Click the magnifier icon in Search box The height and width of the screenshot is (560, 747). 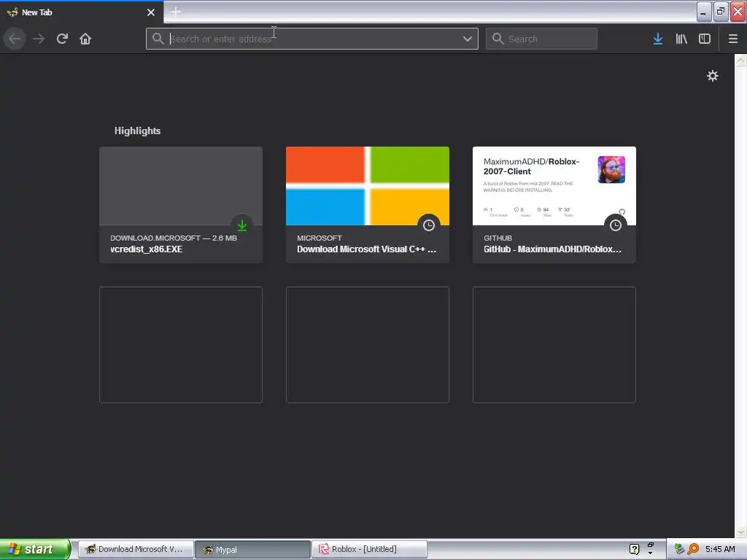click(498, 39)
